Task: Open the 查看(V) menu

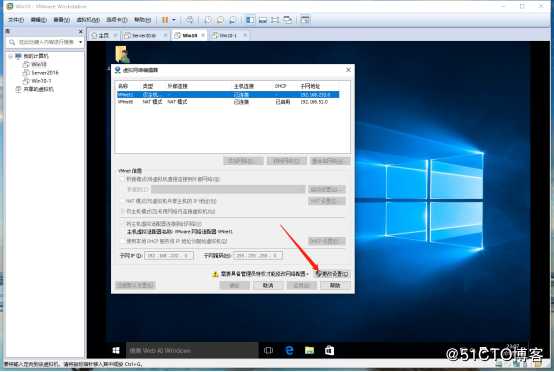Action: 61,20
